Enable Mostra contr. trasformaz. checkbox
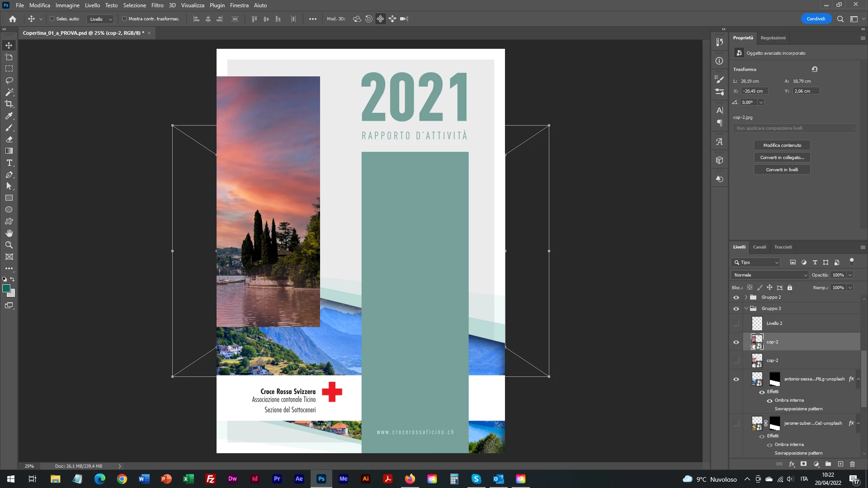The image size is (868, 488). (x=124, y=19)
